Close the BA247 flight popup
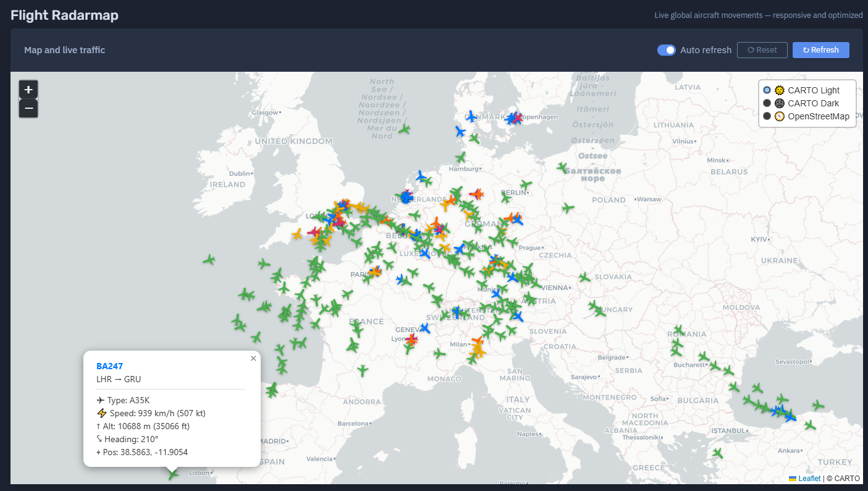The height and width of the screenshot is (491, 868). click(253, 359)
